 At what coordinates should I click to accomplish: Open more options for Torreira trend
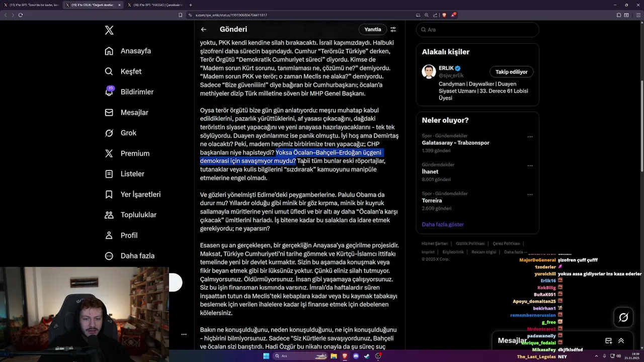[530, 195]
